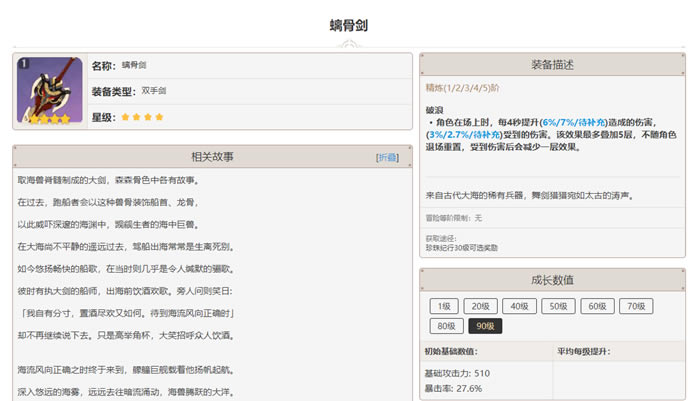
Task: Click the 成长数值 section header
Action: coord(551,280)
